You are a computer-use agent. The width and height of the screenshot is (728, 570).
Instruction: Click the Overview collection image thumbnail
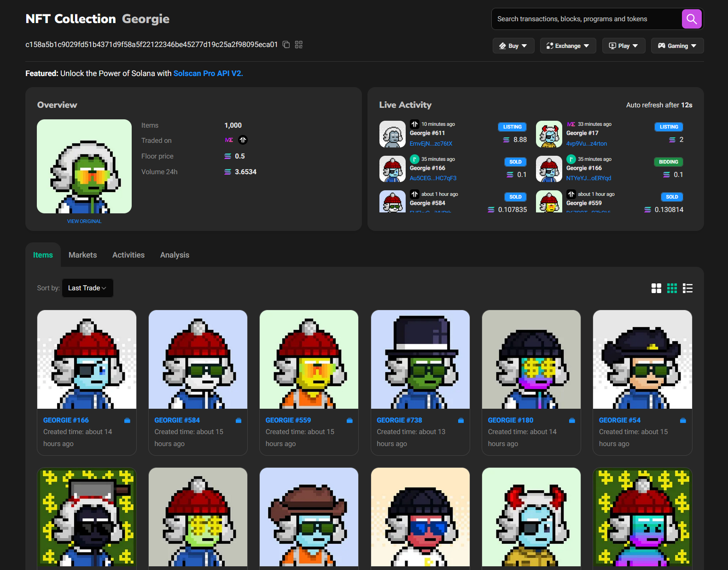click(x=84, y=166)
